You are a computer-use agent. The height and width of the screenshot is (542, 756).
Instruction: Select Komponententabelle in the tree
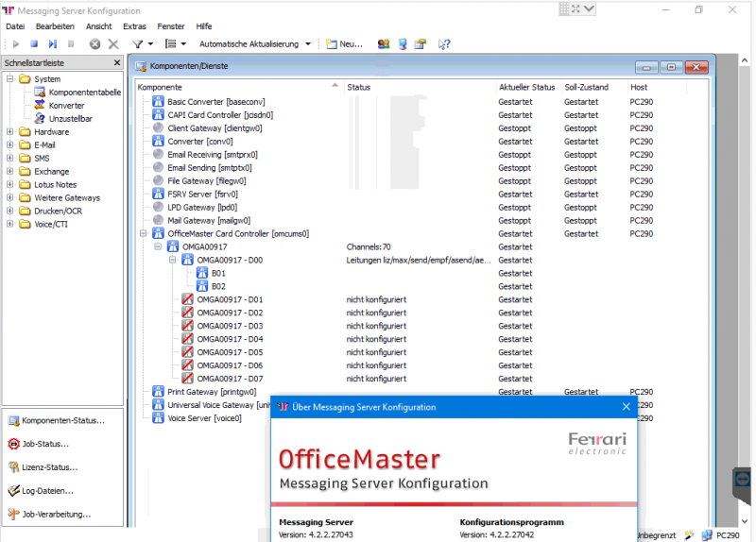(x=85, y=92)
